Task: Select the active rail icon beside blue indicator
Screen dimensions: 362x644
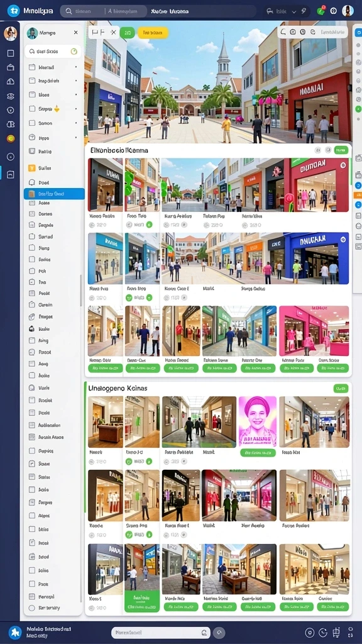Action: pos(11,175)
